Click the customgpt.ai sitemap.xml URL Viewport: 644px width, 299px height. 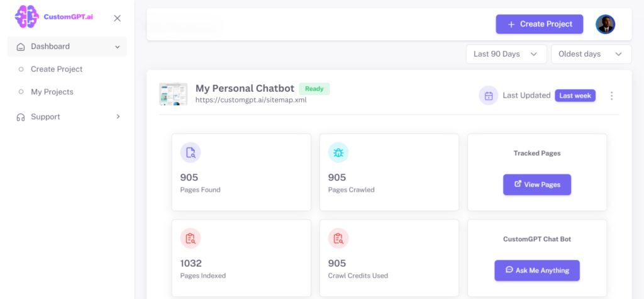[251, 100]
